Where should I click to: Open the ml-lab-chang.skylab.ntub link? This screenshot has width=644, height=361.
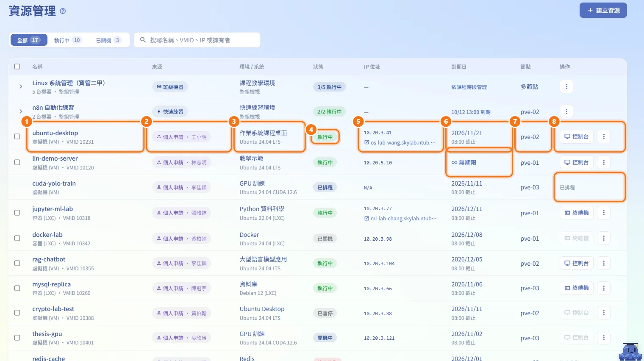[400, 219]
